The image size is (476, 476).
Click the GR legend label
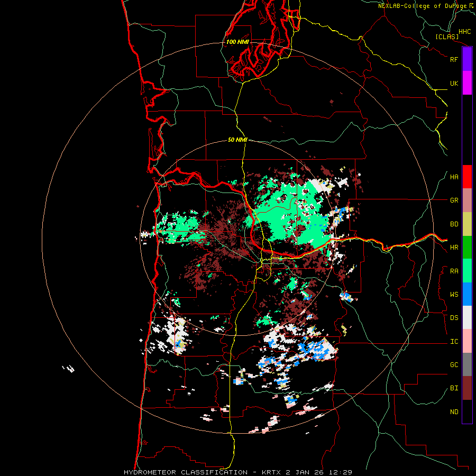point(454,200)
